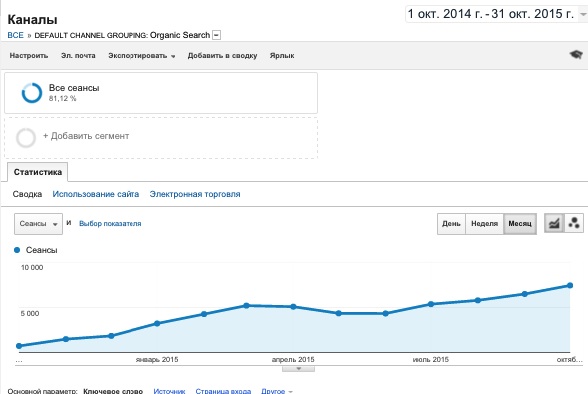Set chart interval to День
Viewport: 588px width, 394px height.
(451, 224)
